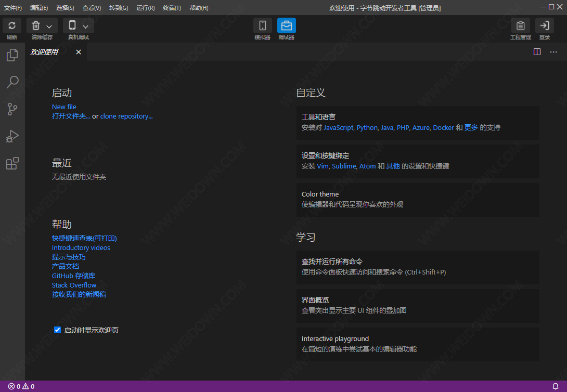Viewport: 567px width, 392px height.
Task: Click the login (登录) icon
Action: pyautogui.click(x=544, y=25)
